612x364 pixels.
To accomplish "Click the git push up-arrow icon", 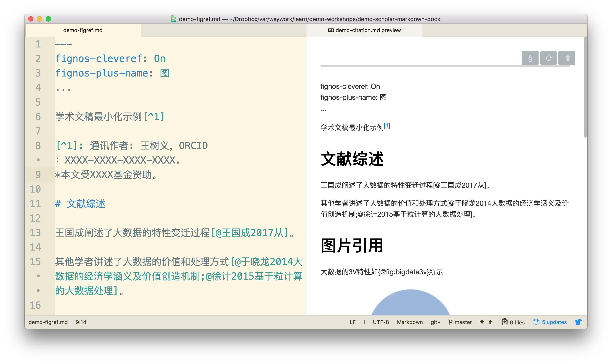I will [x=490, y=322].
